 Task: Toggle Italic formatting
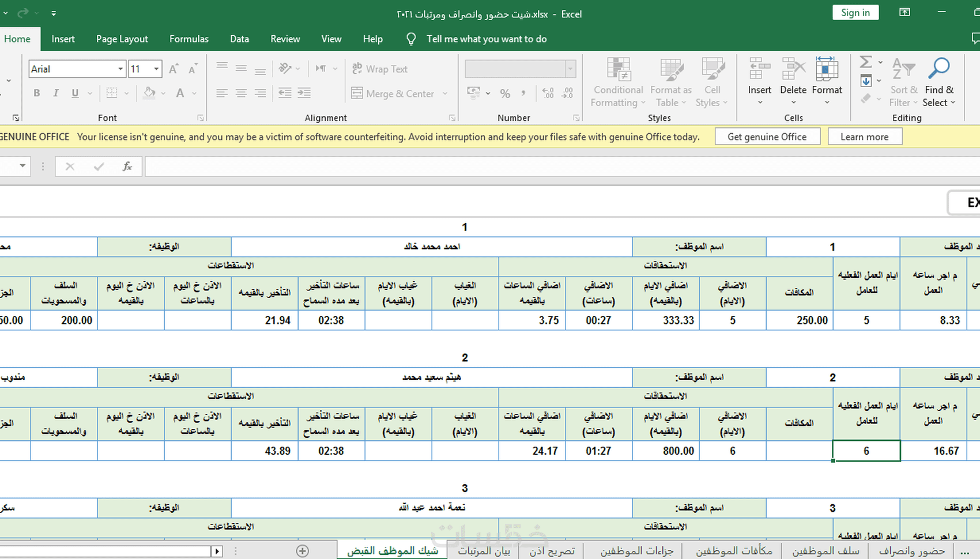point(56,93)
